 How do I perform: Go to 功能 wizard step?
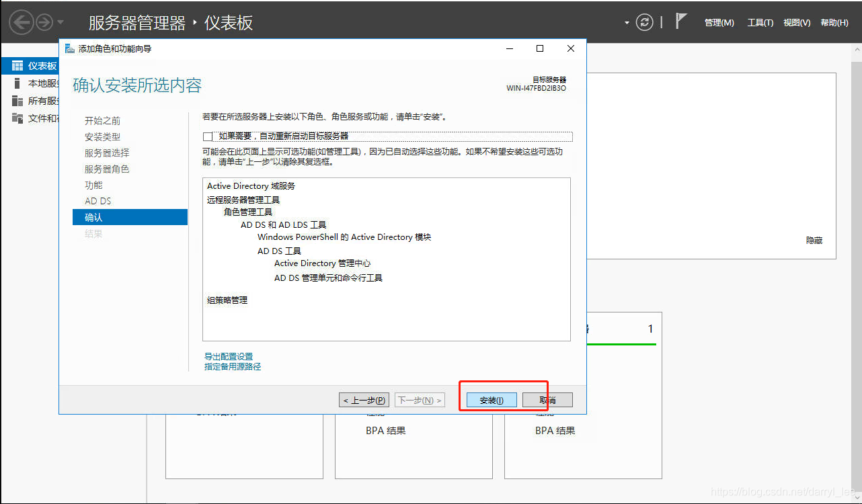pos(93,185)
